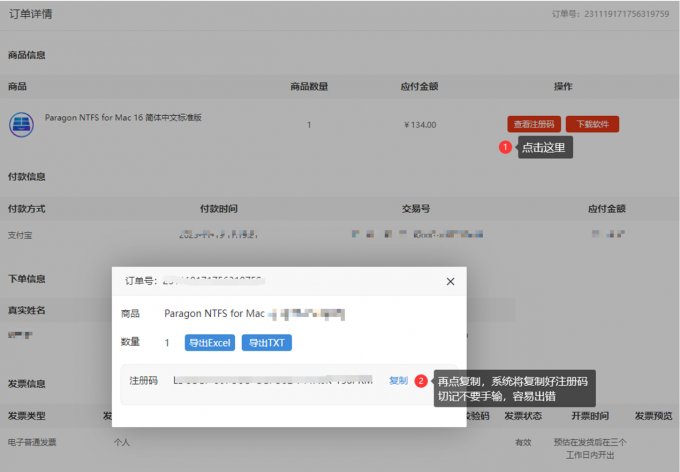
Task: Click the Paragon NTFS product icon
Action: coord(21,125)
